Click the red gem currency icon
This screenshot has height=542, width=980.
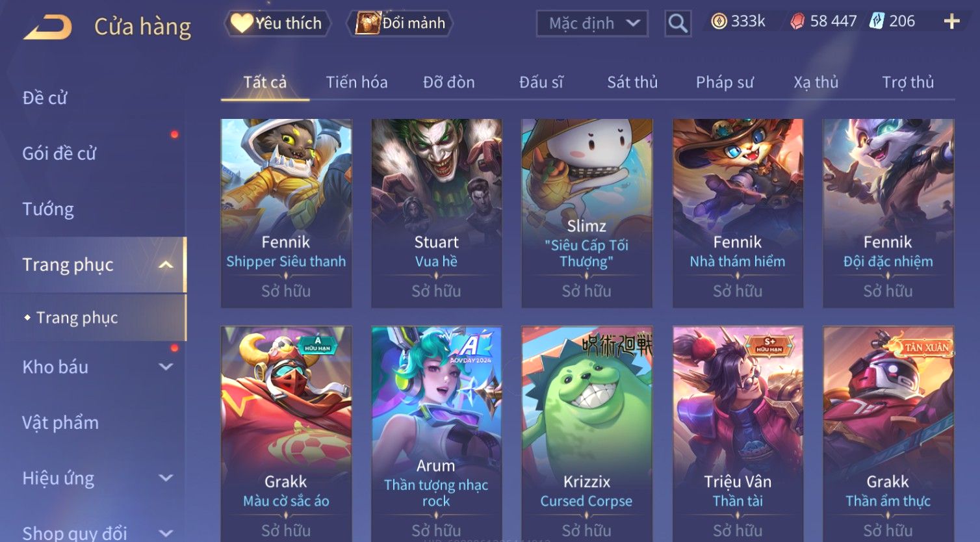797,21
